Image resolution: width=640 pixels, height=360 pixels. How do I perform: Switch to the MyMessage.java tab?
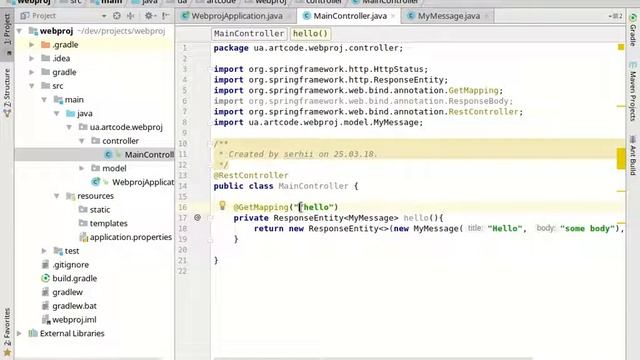point(449,16)
